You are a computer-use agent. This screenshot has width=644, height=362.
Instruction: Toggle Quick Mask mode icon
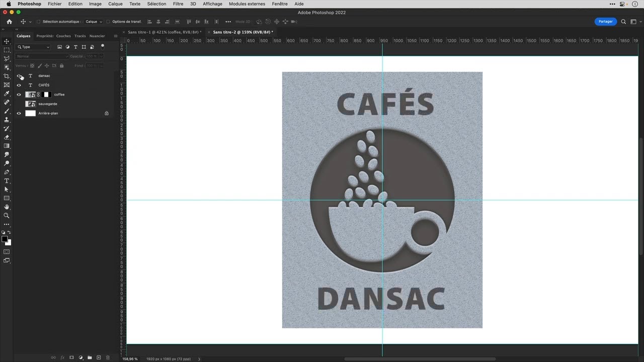(7, 251)
